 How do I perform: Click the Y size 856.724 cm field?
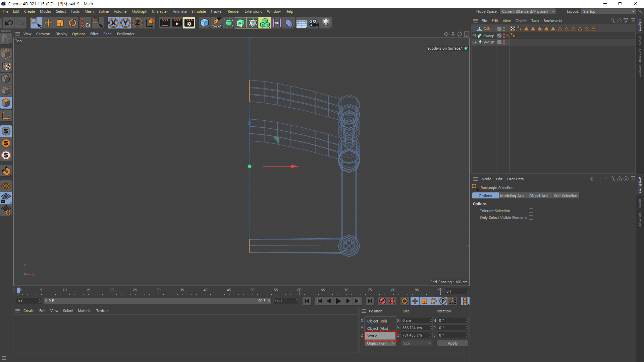click(415, 328)
